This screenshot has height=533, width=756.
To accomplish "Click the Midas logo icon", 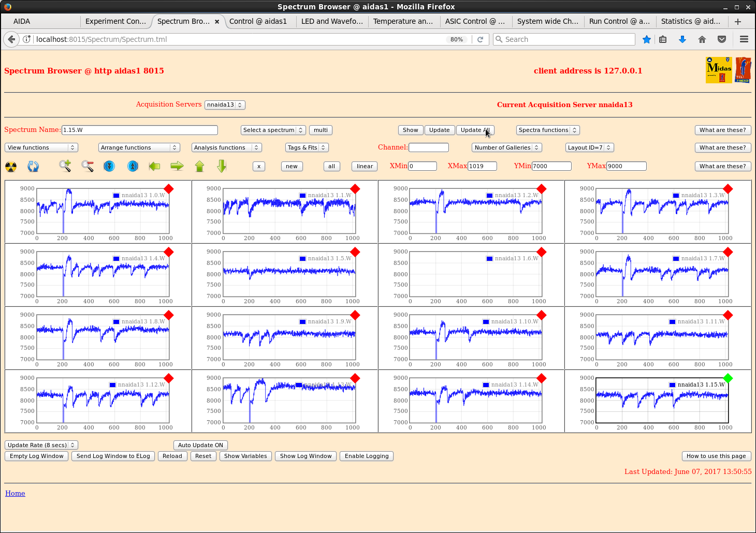I will [719, 70].
